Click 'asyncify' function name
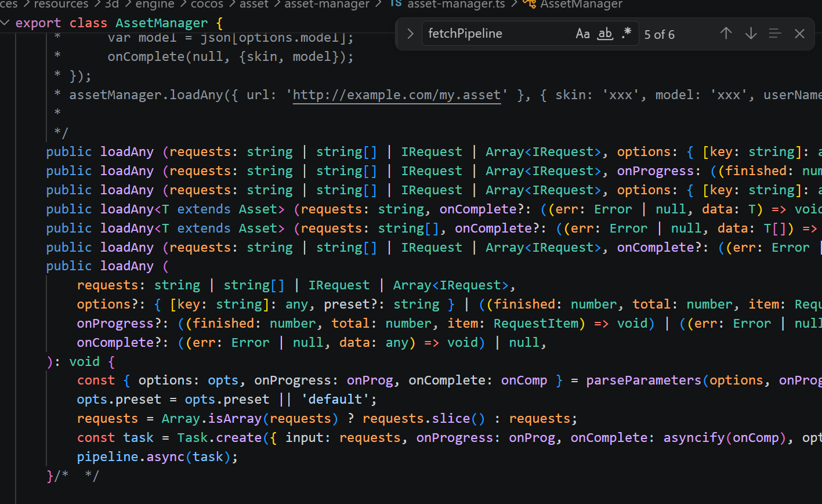The width and height of the screenshot is (822, 504). (694, 437)
